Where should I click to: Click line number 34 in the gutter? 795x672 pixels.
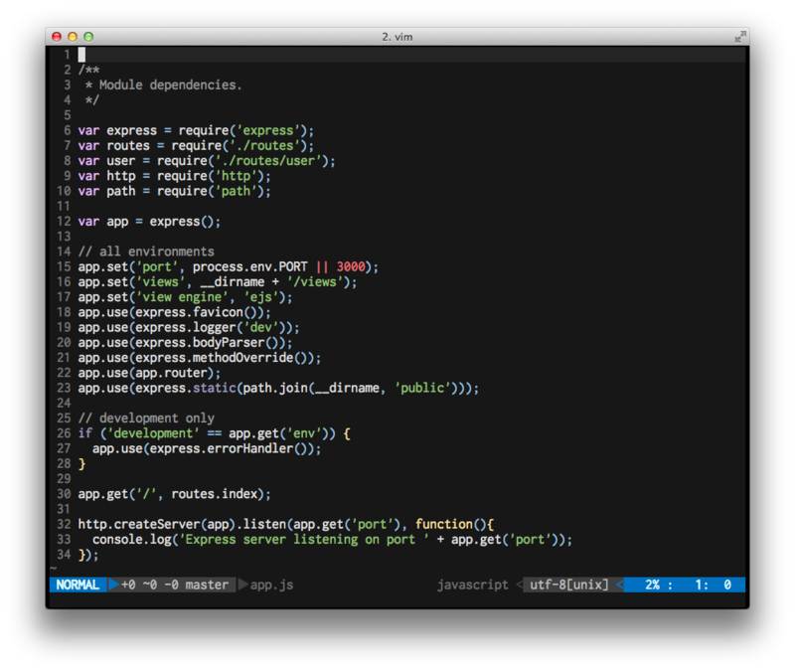(x=64, y=555)
